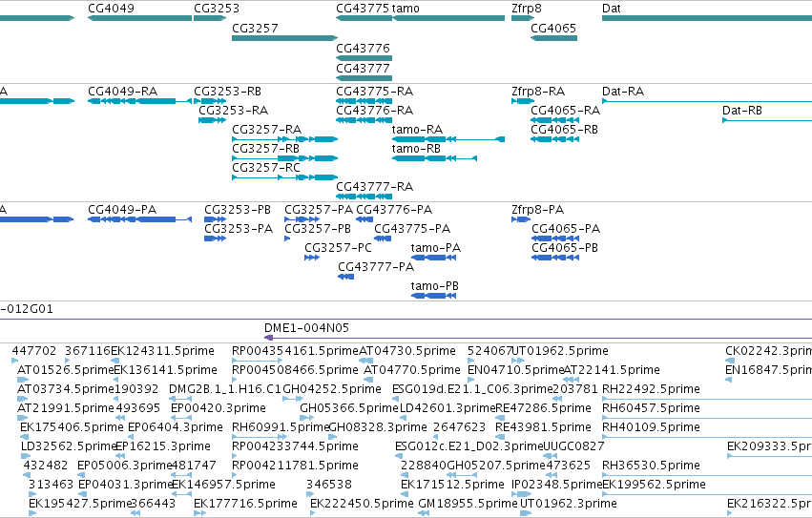Open the Dat-RA transcript label

coord(623,92)
